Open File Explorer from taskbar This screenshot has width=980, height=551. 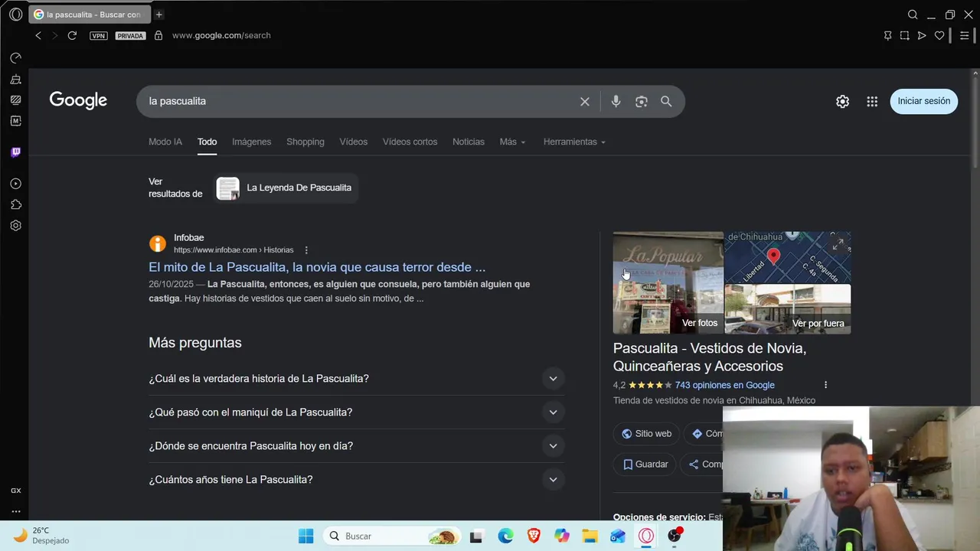(x=590, y=536)
